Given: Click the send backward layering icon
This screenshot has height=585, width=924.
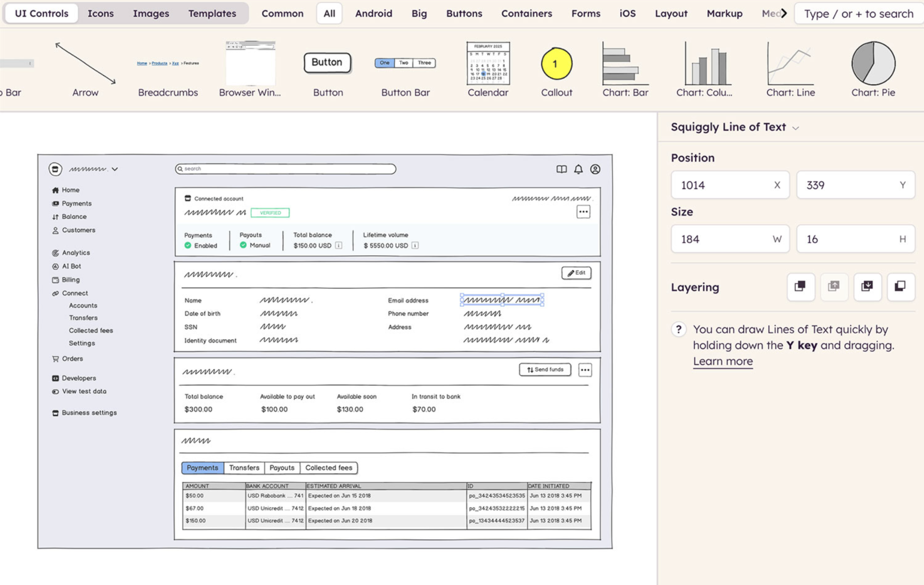Looking at the screenshot, I should (x=867, y=286).
